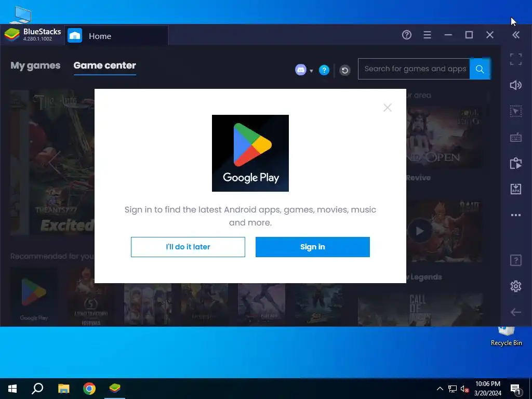Open Windows Start menu
This screenshot has width=532, height=399.
[12, 389]
